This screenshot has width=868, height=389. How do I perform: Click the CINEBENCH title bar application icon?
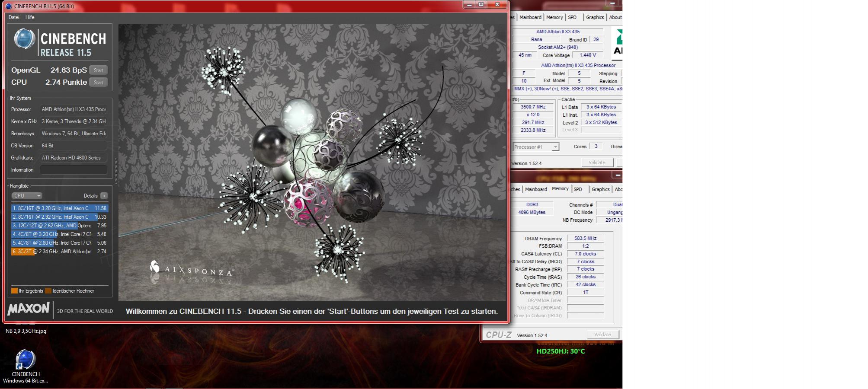(x=9, y=6)
